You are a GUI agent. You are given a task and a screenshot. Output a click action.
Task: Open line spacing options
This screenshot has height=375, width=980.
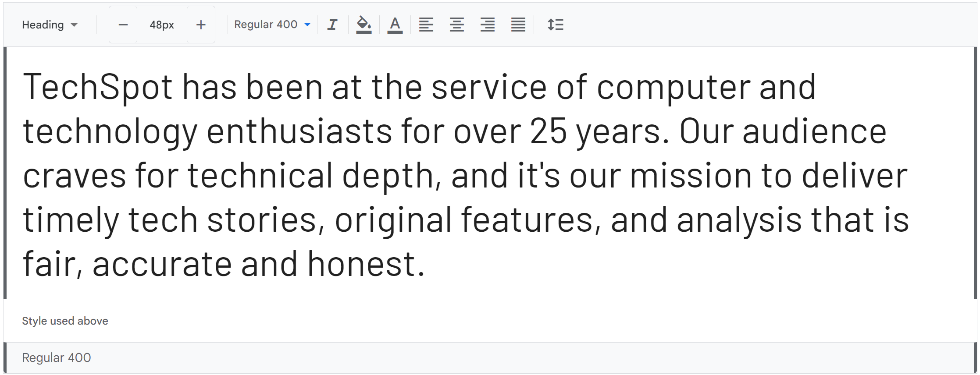coord(555,25)
